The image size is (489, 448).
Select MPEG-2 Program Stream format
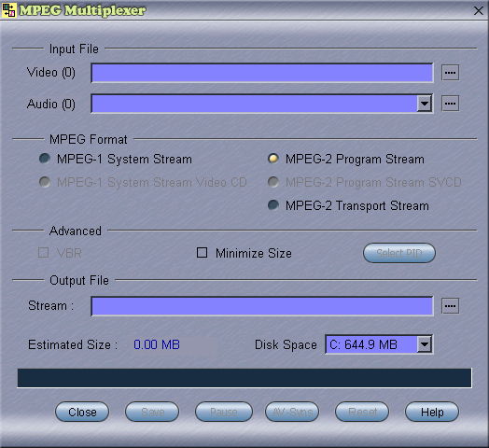point(273,159)
